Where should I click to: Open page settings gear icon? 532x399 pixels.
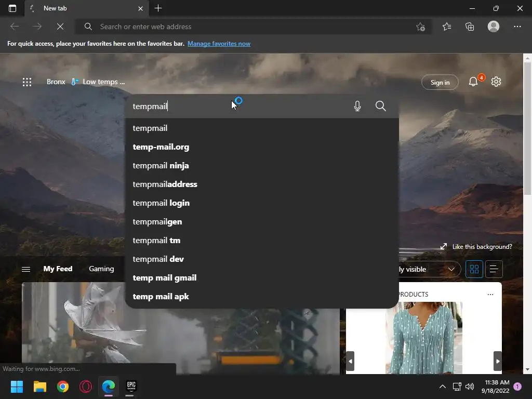click(496, 82)
